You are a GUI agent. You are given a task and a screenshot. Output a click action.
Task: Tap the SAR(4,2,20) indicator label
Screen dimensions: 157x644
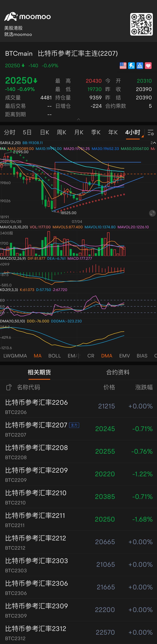pos(10,143)
